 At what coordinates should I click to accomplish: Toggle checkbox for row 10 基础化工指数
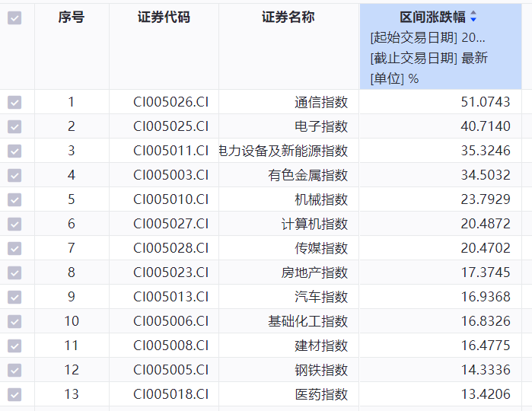click(x=14, y=321)
